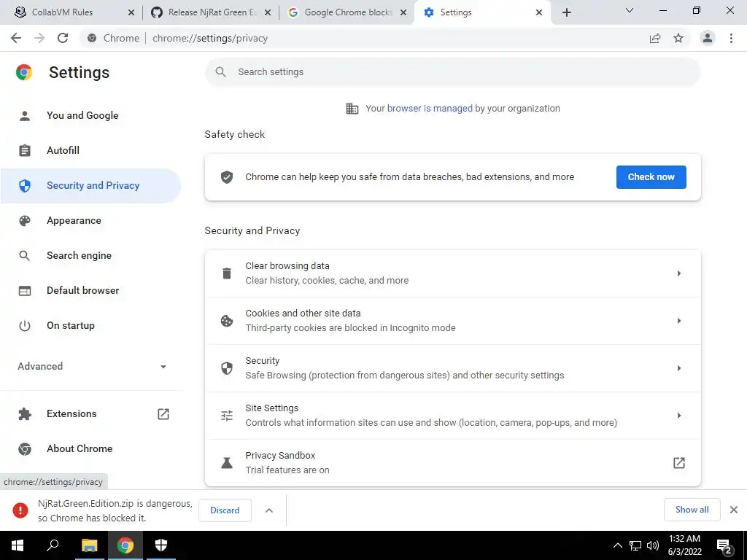This screenshot has width=747, height=560.
Task: Close the Release NjRat tab
Action: coord(268,12)
